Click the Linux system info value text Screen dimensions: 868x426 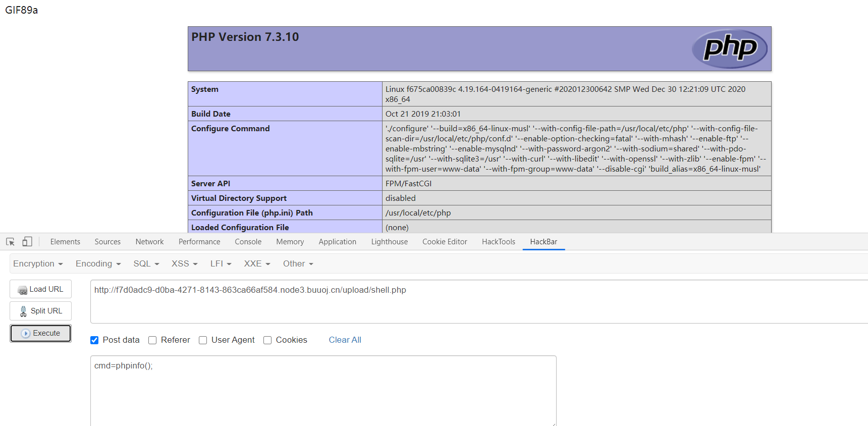[x=565, y=94]
